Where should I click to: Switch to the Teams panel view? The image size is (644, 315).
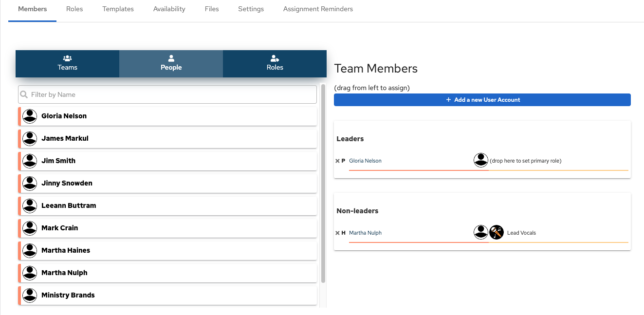click(x=67, y=63)
